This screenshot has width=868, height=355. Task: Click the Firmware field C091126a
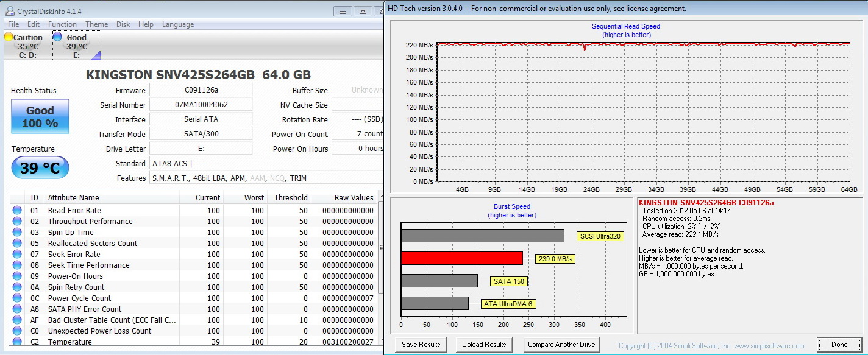coord(201,90)
